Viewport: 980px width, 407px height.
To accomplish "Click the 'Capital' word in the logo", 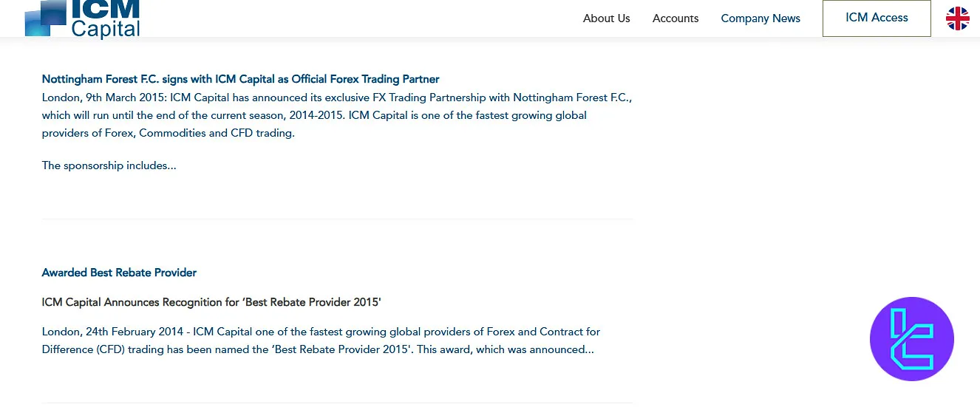I will (106, 30).
